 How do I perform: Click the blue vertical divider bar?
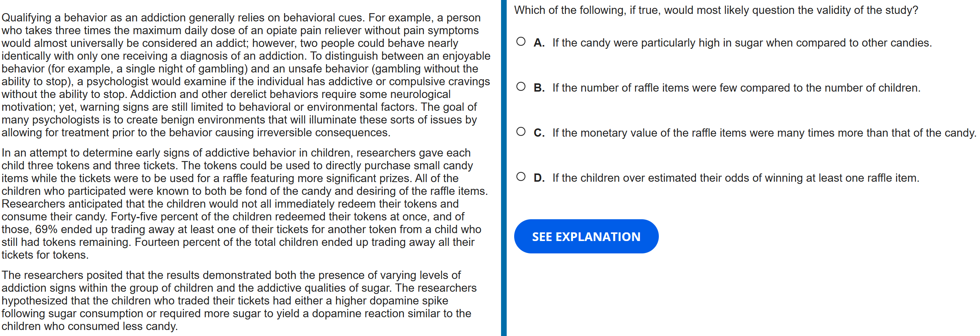coord(504,168)
